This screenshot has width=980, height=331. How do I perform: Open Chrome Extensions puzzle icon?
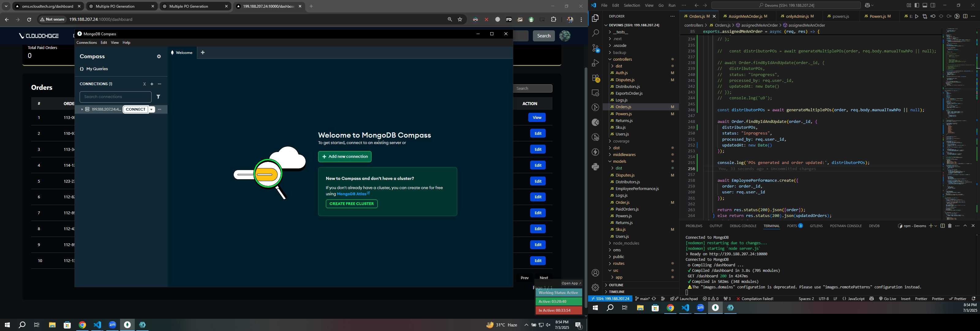pyautogui.click(x=553, y=19)
